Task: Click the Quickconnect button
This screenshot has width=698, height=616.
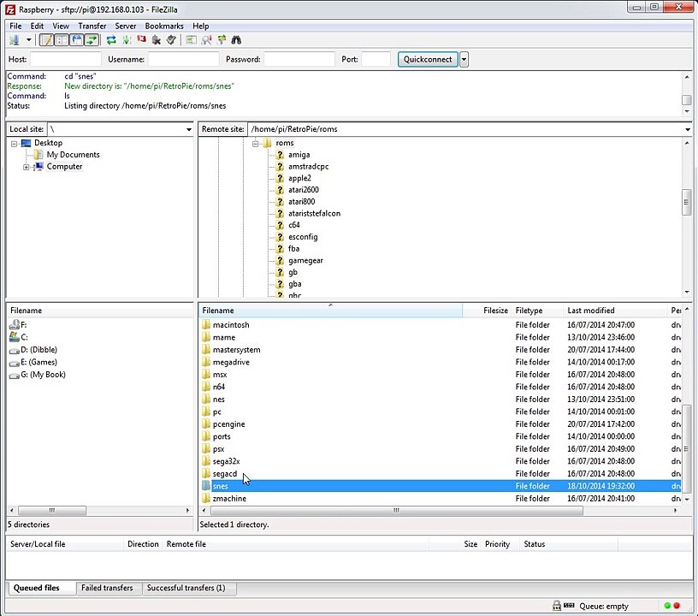Action: (x=428, y=59)
